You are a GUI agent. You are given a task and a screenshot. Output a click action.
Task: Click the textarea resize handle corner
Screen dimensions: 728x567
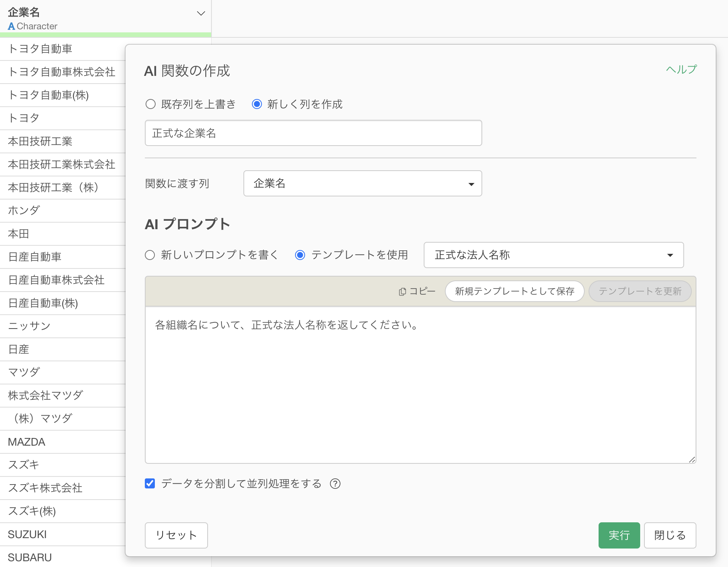[x=692, y=460]
